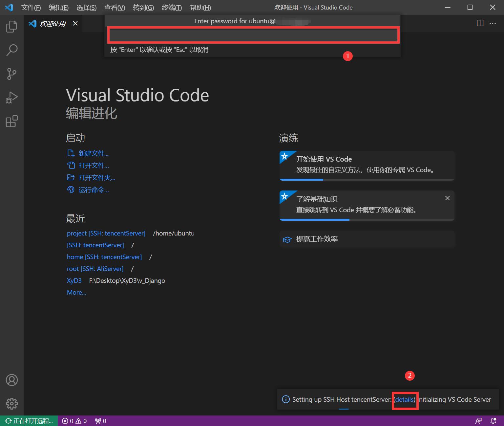Image resolution: width=504 pixels, height=426 pixels.
Task: Open recent home [SSH: tencentServer]
Action: tap(104, 257)
